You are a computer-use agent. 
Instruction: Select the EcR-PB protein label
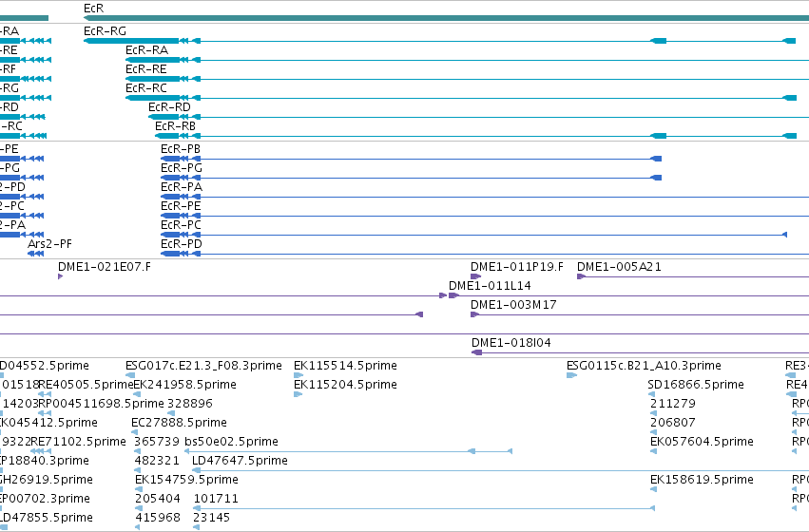pyautogui.click(x=181, y=149)
